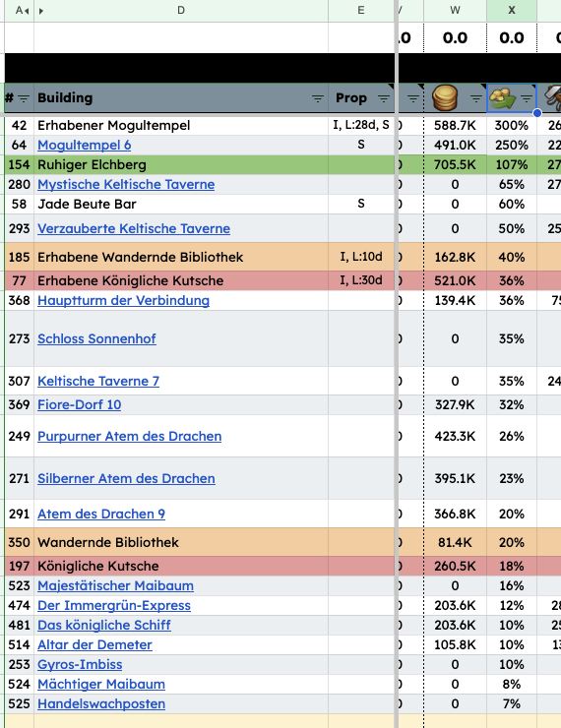Open Schloss Sonnenhof link

coord(96,338)
